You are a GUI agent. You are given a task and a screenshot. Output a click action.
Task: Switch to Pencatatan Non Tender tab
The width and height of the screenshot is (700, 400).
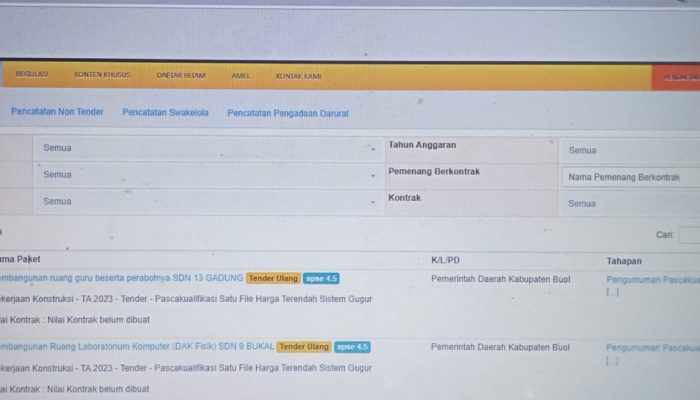57,112
